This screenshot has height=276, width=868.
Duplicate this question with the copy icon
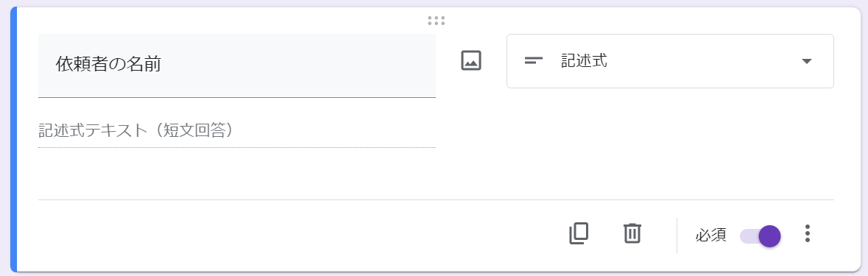click(x=579, y=233)
